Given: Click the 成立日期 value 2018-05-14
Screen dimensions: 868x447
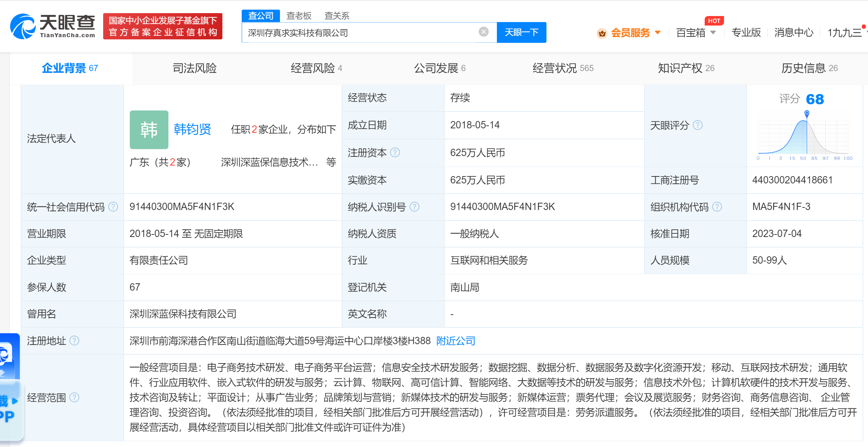Looking at the screenshot, I should pos(475,125).
